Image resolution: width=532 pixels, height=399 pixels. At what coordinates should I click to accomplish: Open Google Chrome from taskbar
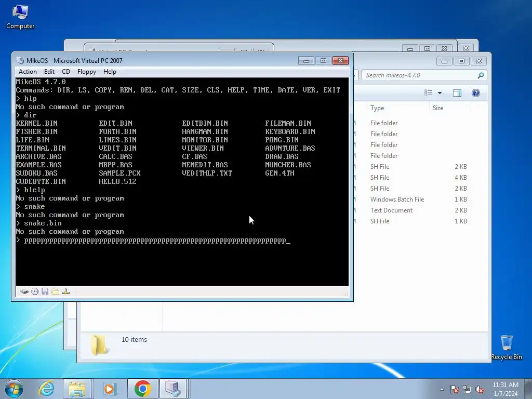(142, 389)
